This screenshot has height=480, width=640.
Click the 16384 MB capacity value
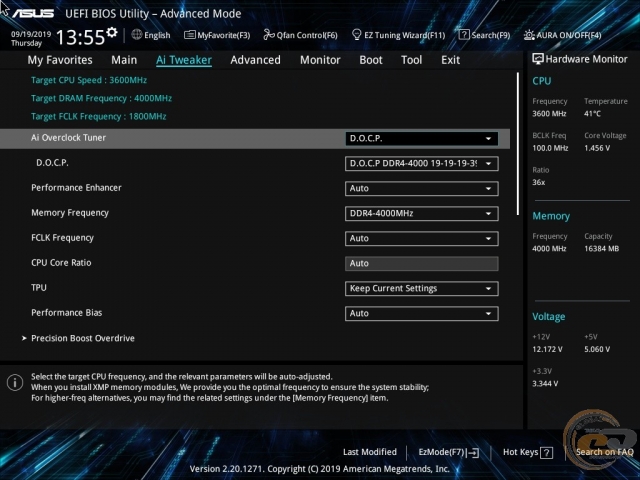pyautogui.click(x=602, y=249)
